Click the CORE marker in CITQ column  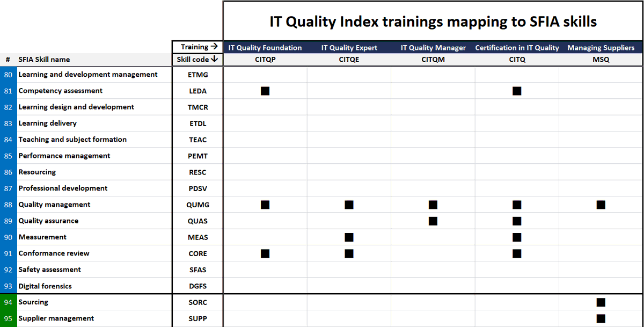point(517,253)
